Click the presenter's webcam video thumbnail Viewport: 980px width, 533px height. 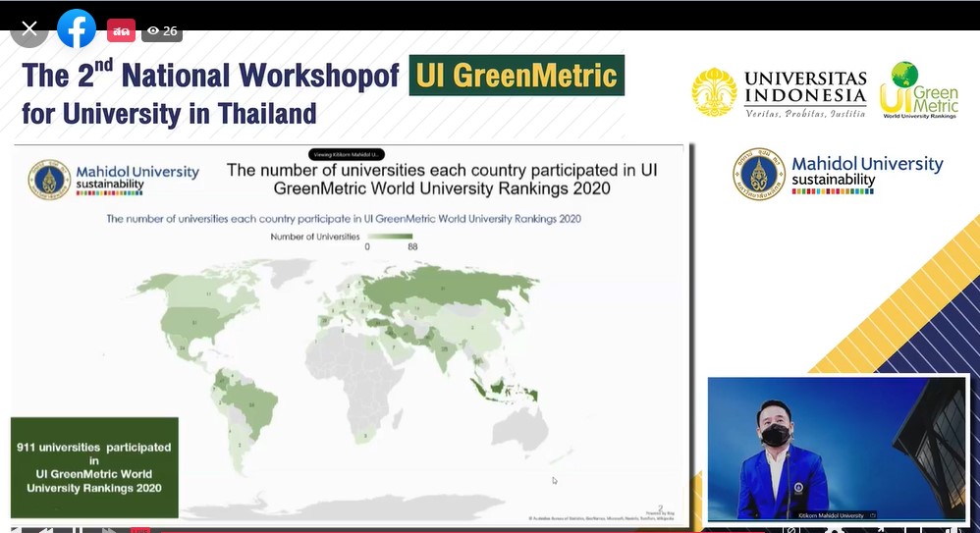coord(837,449)
